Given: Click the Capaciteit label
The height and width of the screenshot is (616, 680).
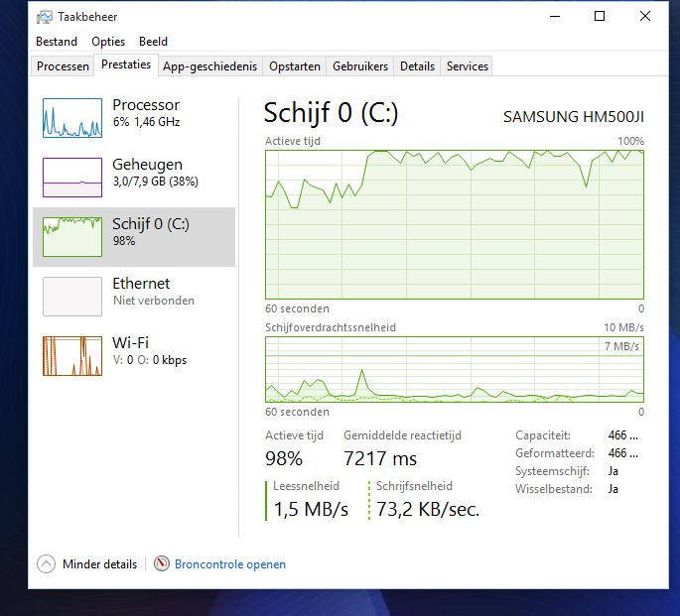Looking at the screenshot, I should click(543, 435).
